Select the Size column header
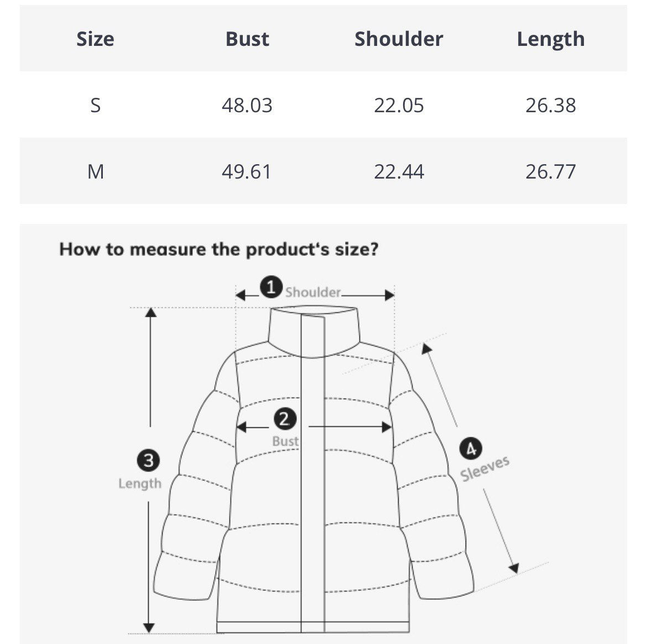This screenshot has width=647, height=644. (x=95, y=39)
